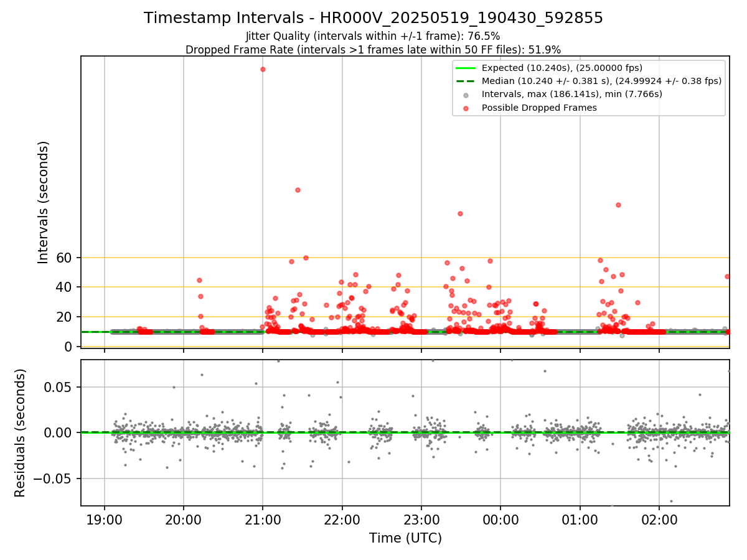Click the "Residuals (seconds)" y-axis label

coord(21,432)
